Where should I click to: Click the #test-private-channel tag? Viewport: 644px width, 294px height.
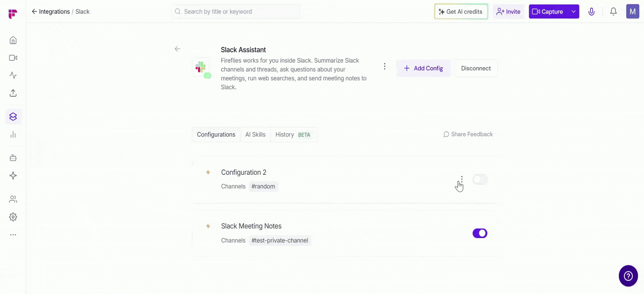click(x=280, y=240)
